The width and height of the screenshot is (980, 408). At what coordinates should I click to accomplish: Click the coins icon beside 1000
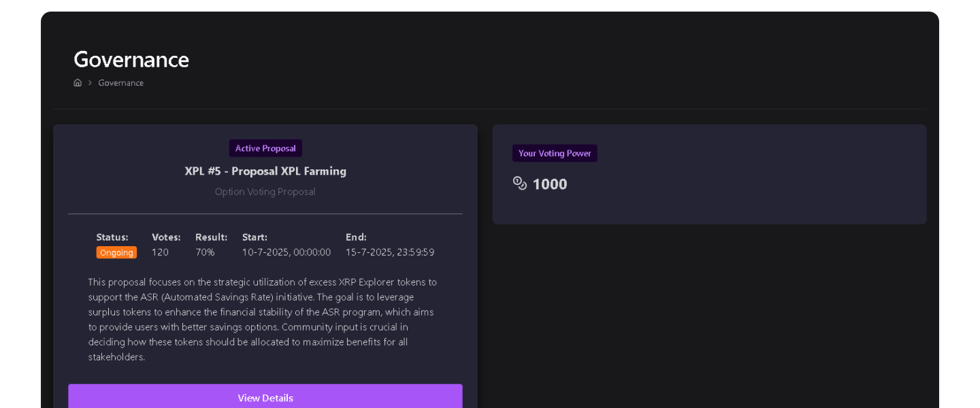520,184
